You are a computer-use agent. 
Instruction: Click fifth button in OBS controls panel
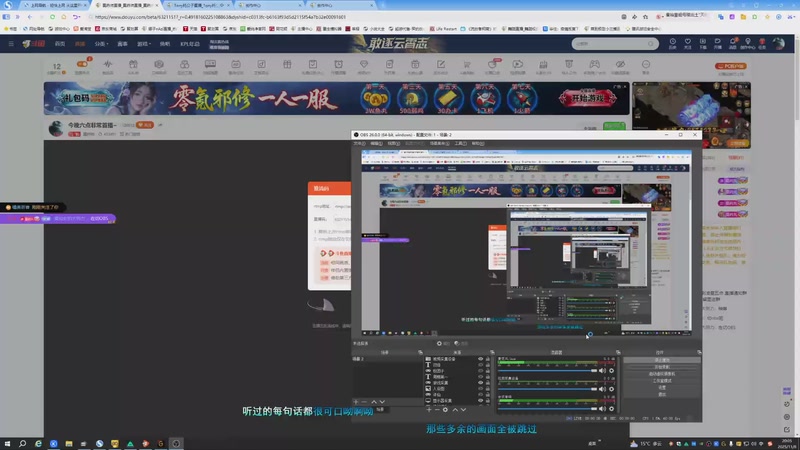(x=662, y=387)
